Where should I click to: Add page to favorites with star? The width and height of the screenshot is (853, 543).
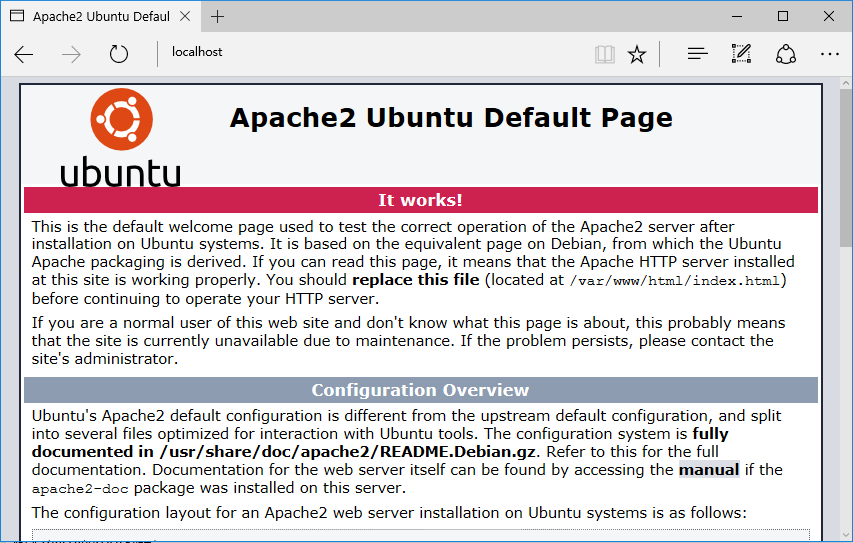pyautogui.click(x=637, y=54)
